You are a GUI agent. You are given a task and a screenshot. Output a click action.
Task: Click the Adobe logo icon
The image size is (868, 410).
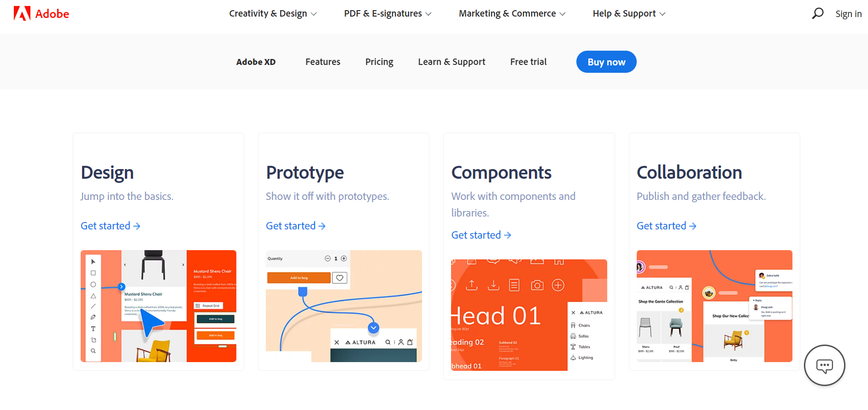pyautogui.click(x=22, y=13)
